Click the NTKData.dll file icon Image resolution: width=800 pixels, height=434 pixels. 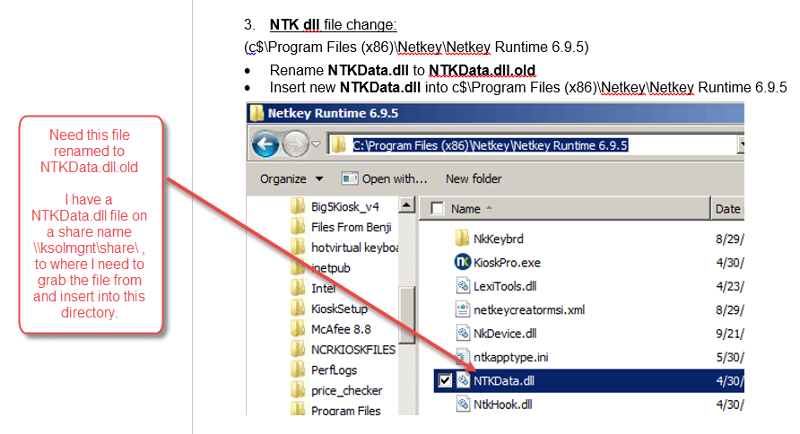pyautogui.click(x=462, y=380)
